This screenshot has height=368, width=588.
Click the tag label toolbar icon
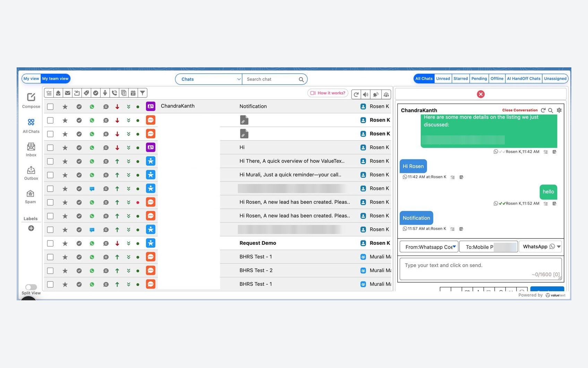click(86, 93)
